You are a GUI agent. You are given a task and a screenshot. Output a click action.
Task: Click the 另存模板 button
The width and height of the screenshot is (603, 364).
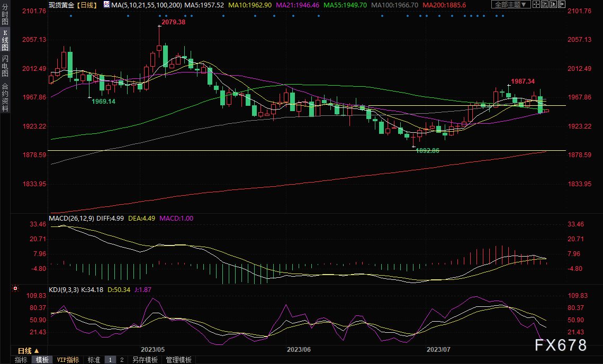click(145, 360)
